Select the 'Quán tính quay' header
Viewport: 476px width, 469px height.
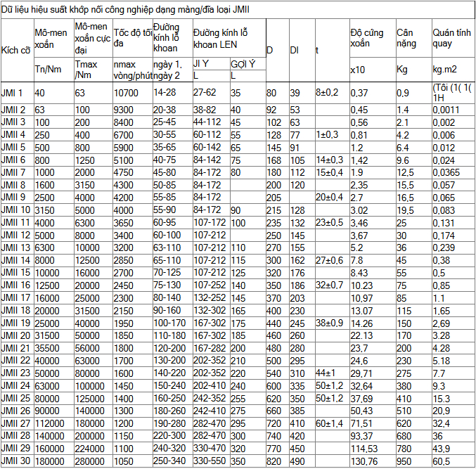click(x=451, y=38)
